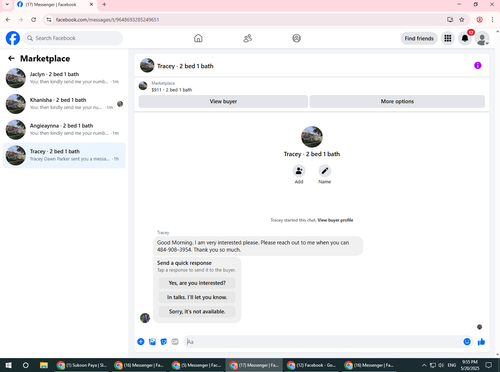Click the install app icon in address bar
The width and height of the screenshot is (500, 372).
[450, 20]
